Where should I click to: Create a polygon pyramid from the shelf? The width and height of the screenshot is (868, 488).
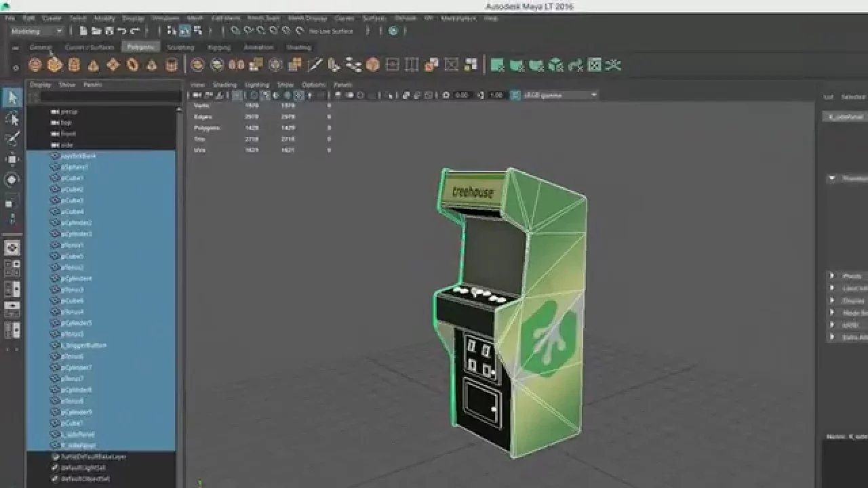tap(153, 65)
